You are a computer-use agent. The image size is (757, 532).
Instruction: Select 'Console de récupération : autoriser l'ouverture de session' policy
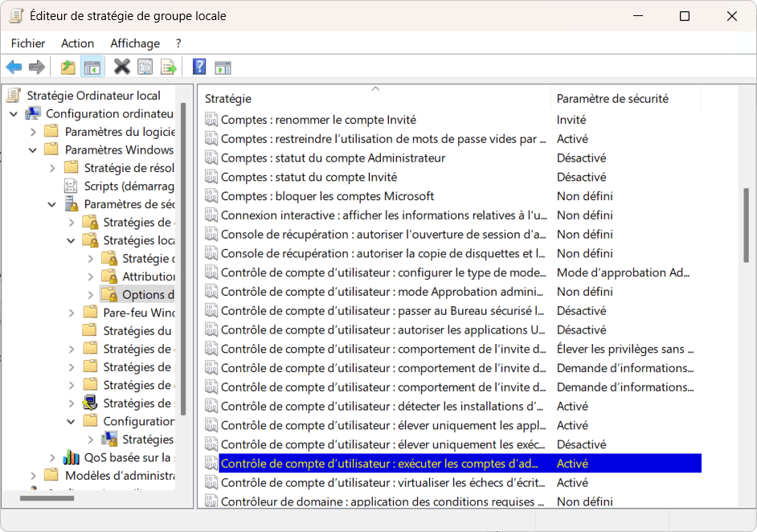click(x=383, y=234)
